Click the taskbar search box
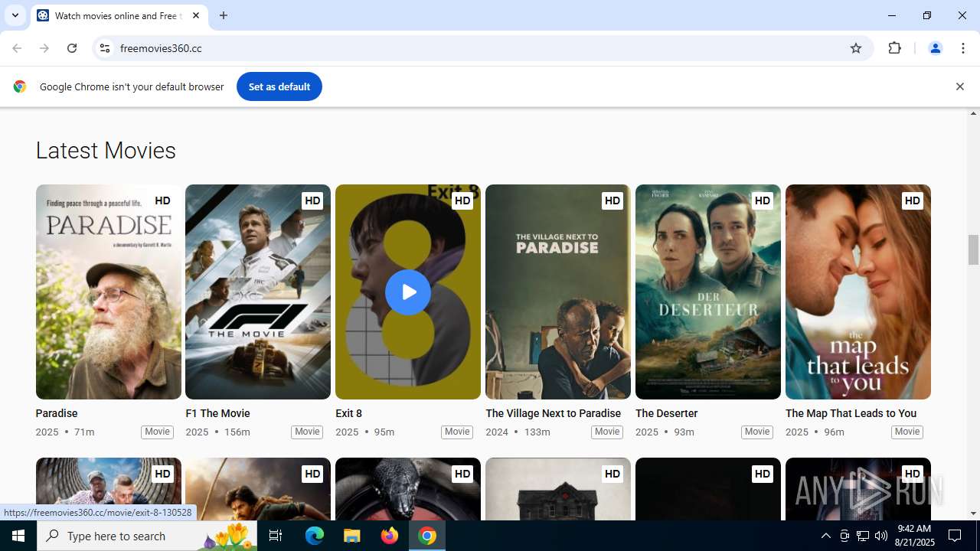Viewport: 980px width, 551px height. 148,536
